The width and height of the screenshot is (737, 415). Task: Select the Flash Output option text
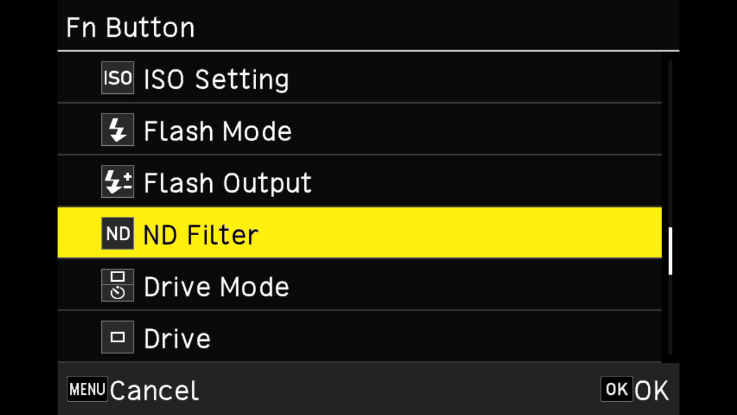tap(227, 183)
